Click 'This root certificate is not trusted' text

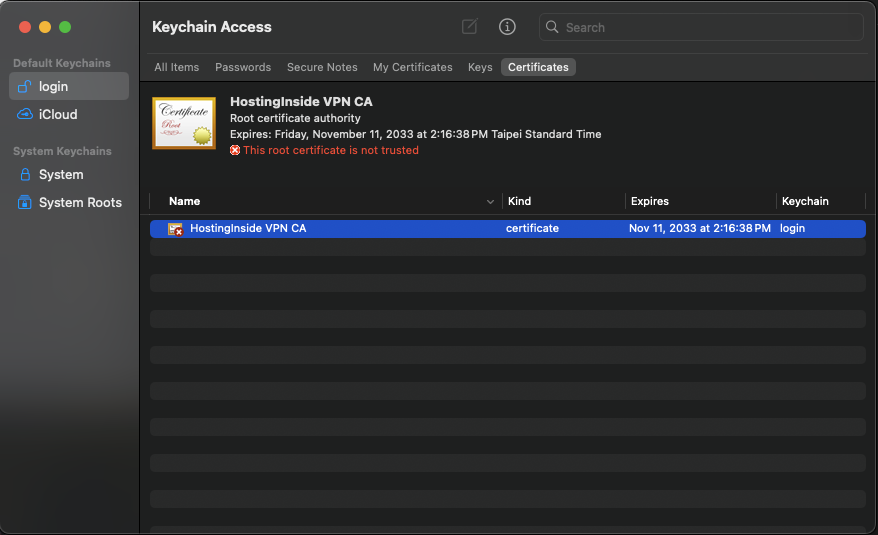[x=330, y=150]
